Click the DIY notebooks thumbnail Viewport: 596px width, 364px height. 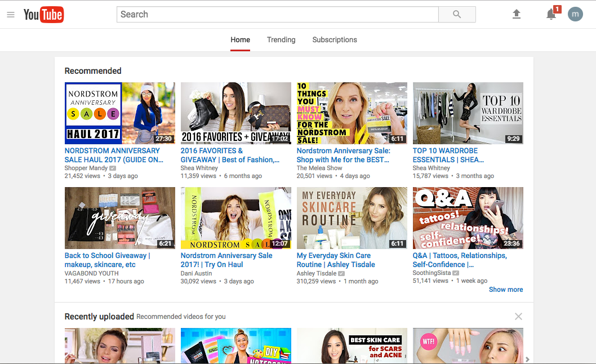(x=235, y=346)
